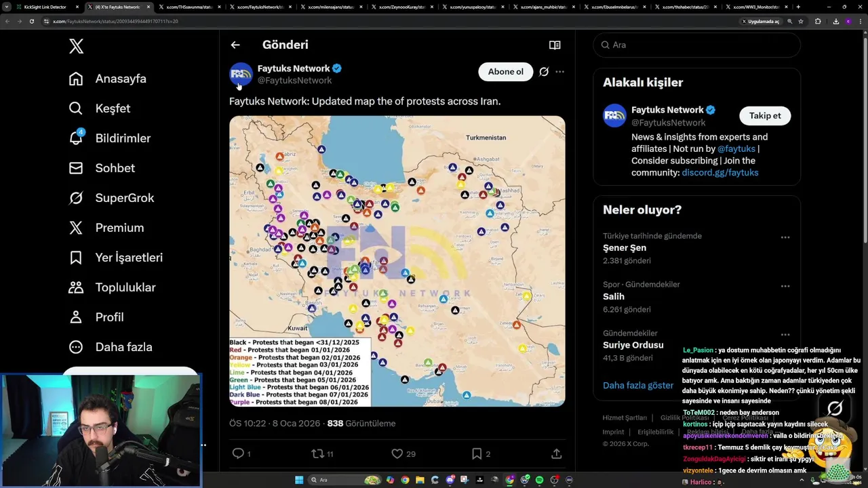Open Hizmet Şartları footer link
The image size is (868, 488).
tap(625, 418)
